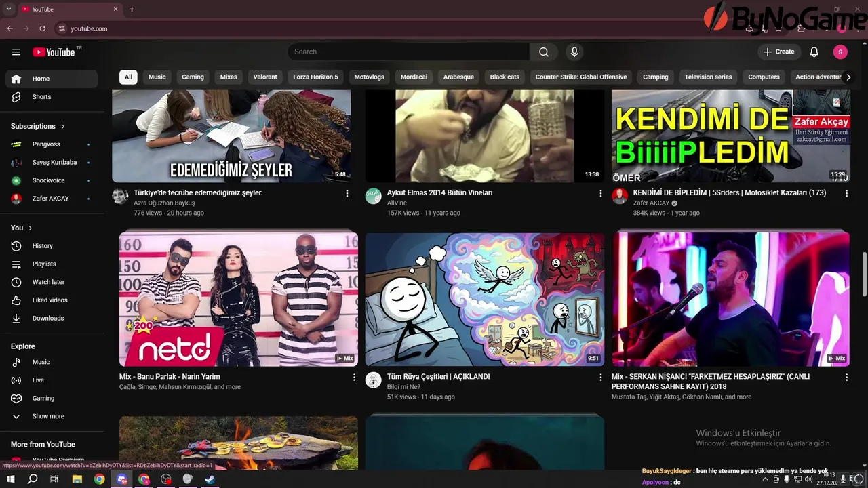Explore Gaming in sidebar
Screen dimensions: 868x488
point(52,399)
